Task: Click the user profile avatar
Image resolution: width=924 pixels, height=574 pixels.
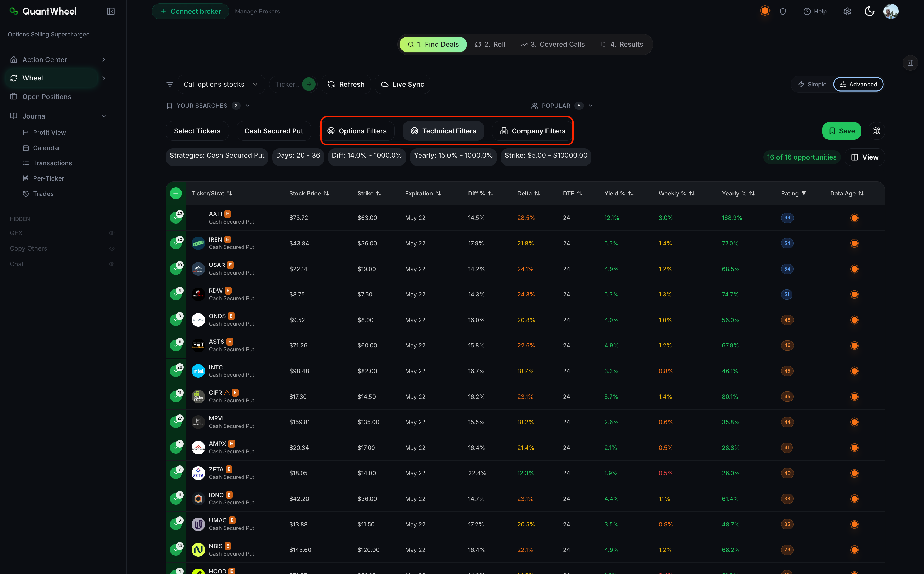Action: pos(891,11)
